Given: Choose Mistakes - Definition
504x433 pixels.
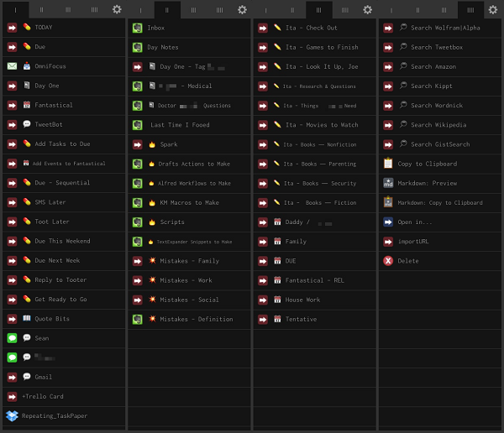Looking at the screenshot, I should pyautogui.click(x=189, y=319).
